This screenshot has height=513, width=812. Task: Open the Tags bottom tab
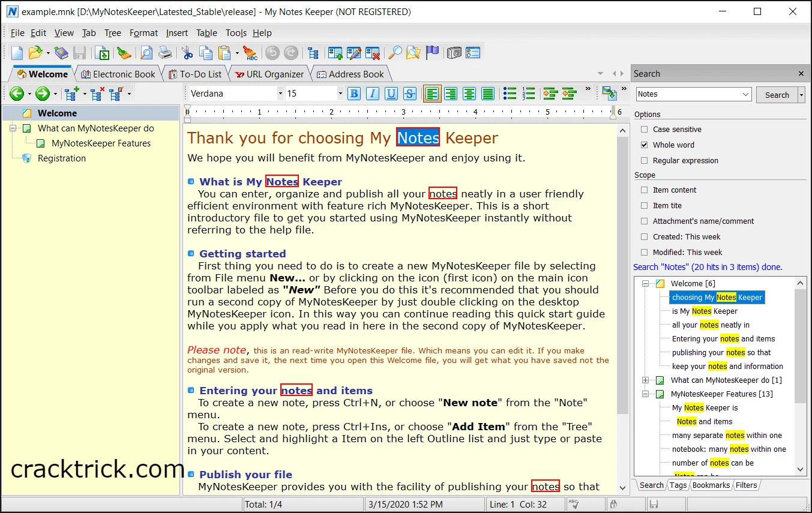point(678,485)
